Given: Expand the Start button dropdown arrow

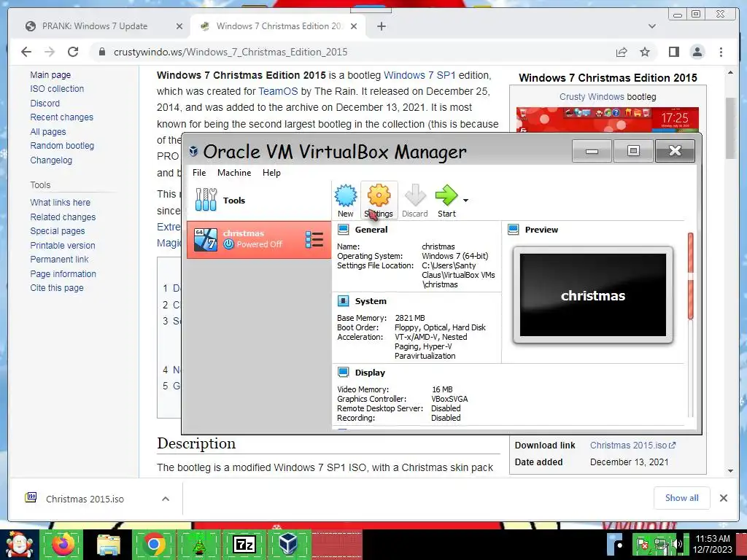Looking at the screenshot, I should coord(465,201).
